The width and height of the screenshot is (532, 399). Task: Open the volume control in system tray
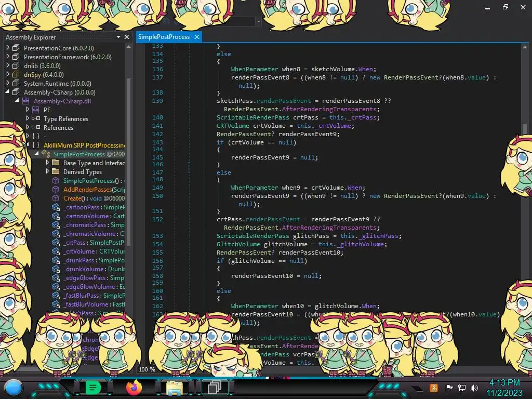click(474, 388)
